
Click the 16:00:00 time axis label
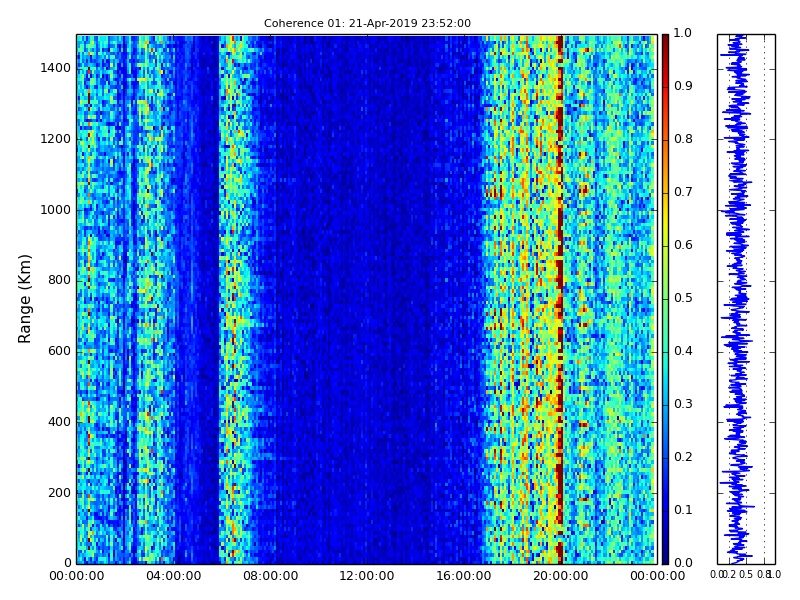464,577
